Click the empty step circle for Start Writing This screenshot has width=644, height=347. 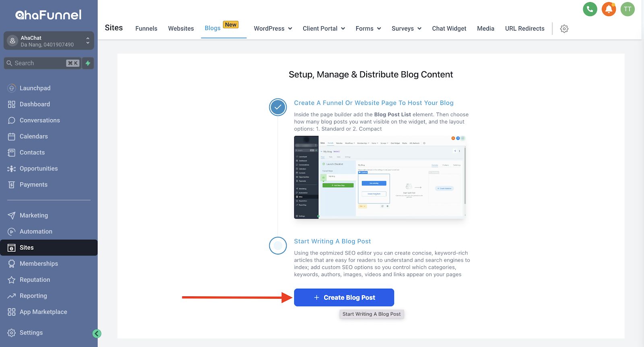278,245
